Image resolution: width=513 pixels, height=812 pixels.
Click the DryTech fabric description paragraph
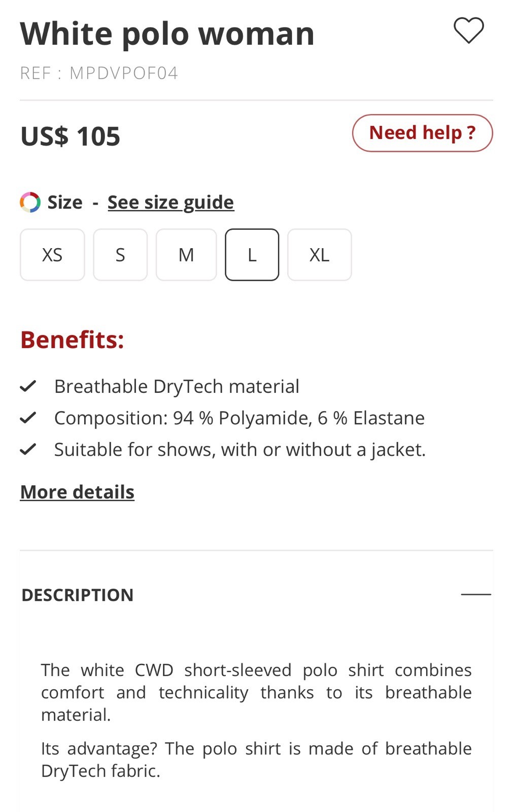tap(256, 759)
